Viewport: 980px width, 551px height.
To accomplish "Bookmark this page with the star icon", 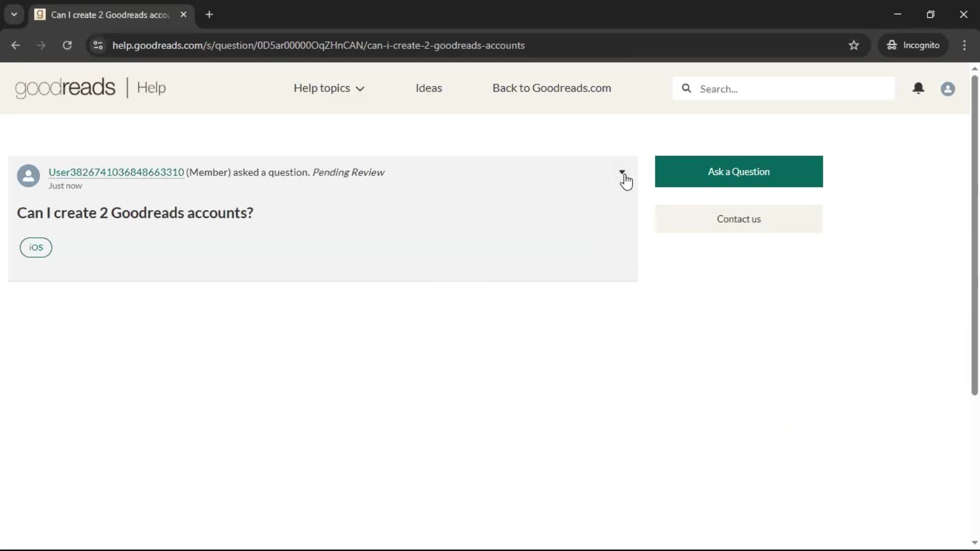I will [854, 45].
